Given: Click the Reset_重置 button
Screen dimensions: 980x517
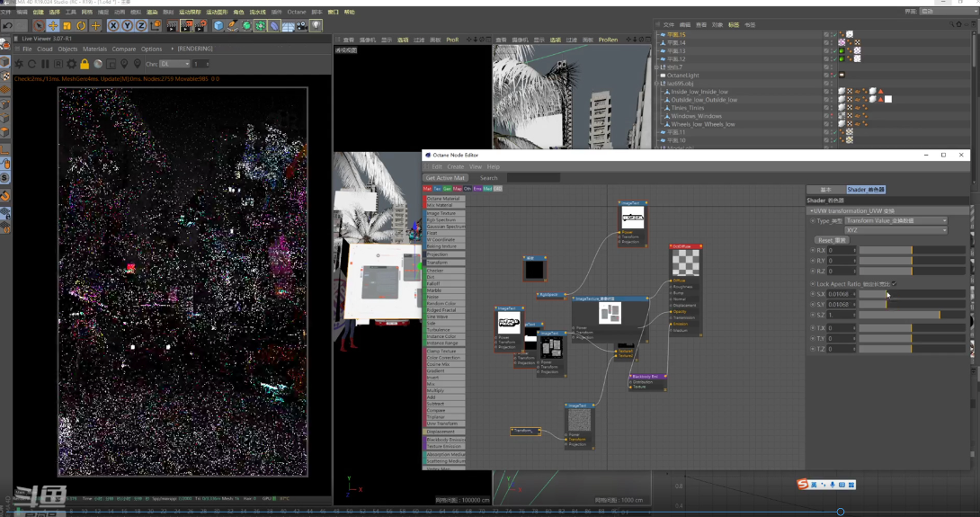Looking at the screenshot, I should point(832,240).
